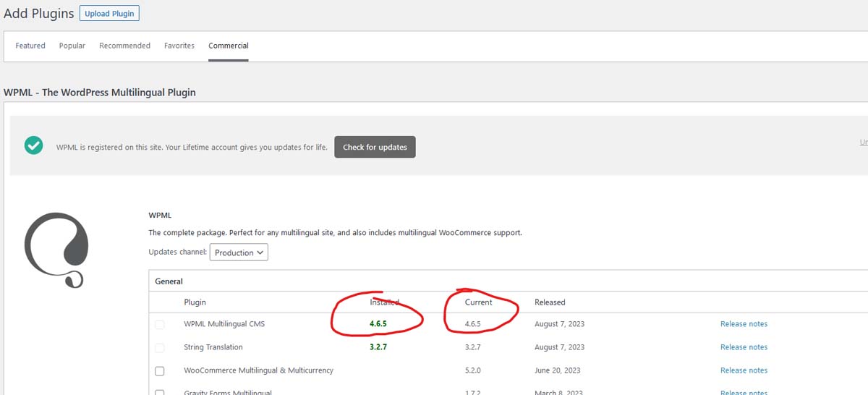This screenshot has height=395, width=868.
Task: Click the Current column header
Action: (x=479, y=302)
